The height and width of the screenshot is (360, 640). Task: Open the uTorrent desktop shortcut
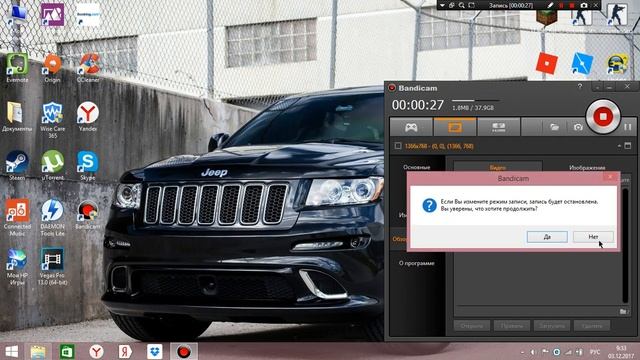[52, 165]
